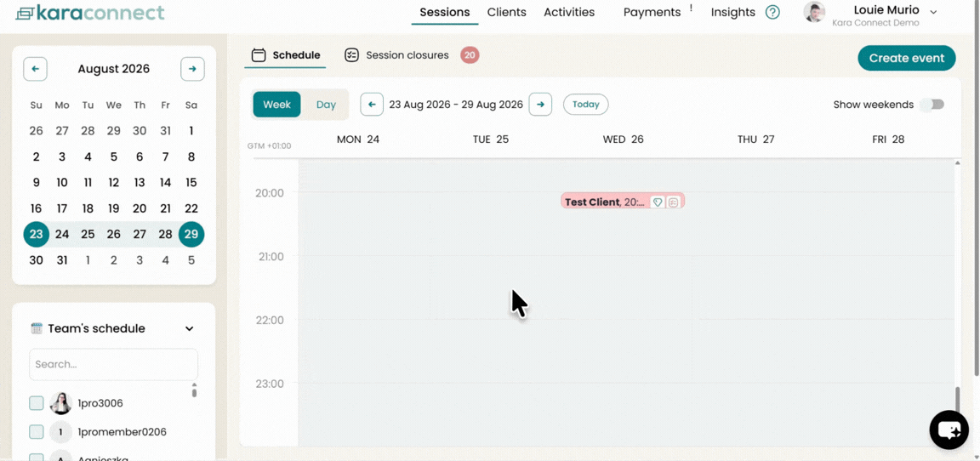The height and width of the screenshot is (461, 980).
Task: Select July 26 in mini calendar
Action: [x=37, y=130]
